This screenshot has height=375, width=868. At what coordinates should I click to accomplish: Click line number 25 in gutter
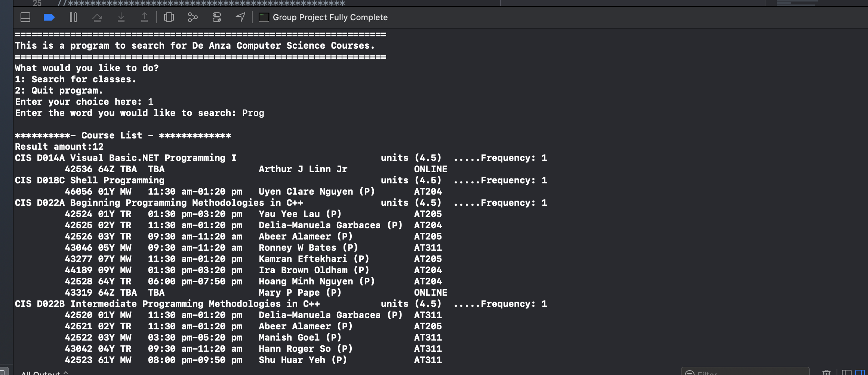[37, 3]
